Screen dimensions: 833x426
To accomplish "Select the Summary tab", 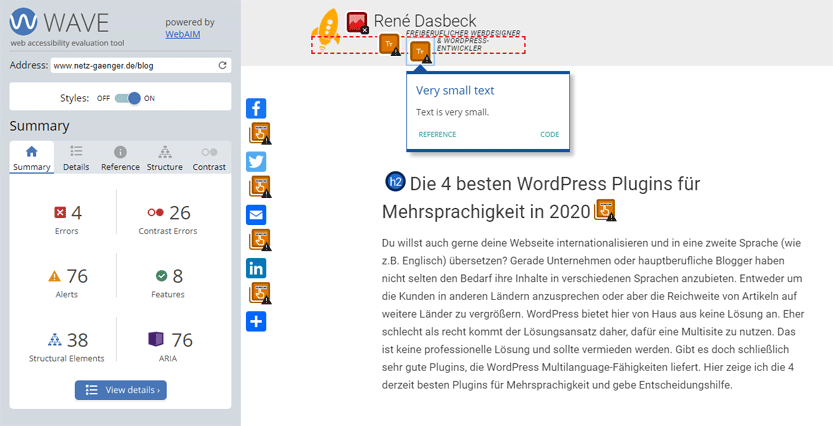I will tap(31, 158).
